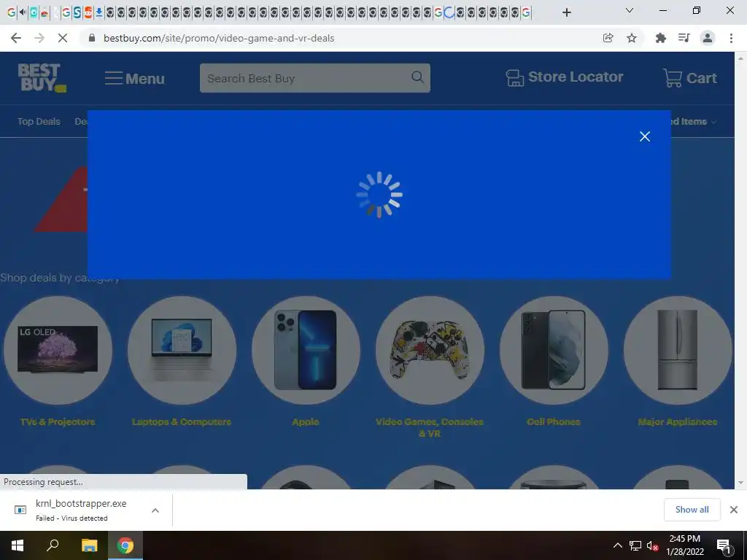Click the browser forward arrow
This screenshot has height=560, width=747.
pyautogui.click(x=39, y=38)
